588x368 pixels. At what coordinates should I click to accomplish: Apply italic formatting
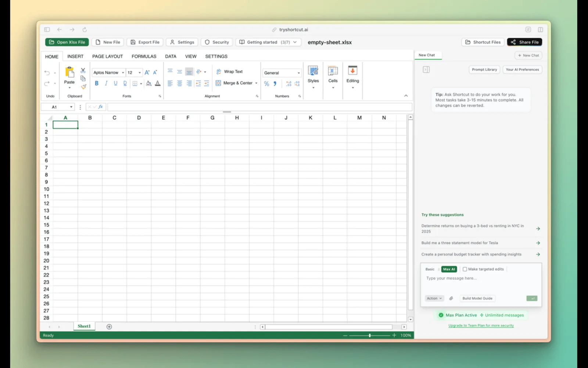(106, 84)
